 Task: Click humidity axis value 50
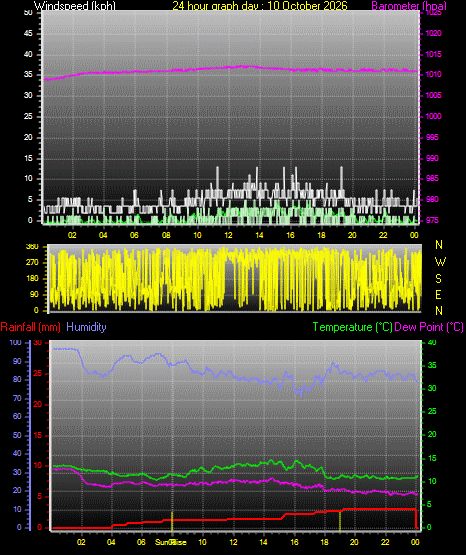(17, 435)
